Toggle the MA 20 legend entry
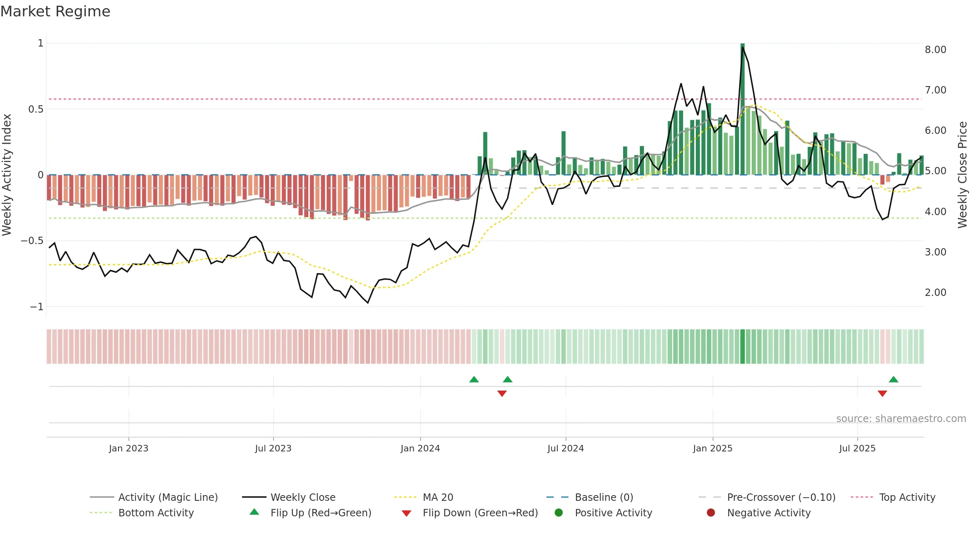Image resolution: width=980 pixels, height=551 pixels. pos(423,497)
